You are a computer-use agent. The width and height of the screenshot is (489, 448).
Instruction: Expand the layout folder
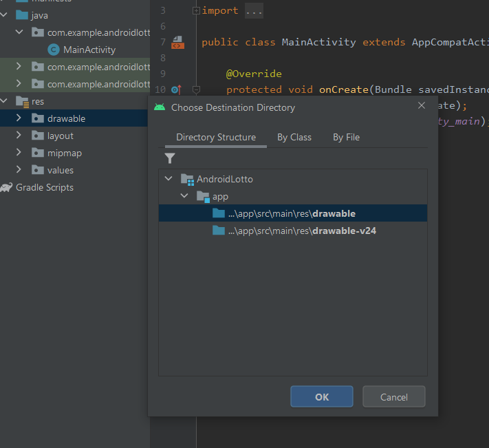[x=19, y=136]
